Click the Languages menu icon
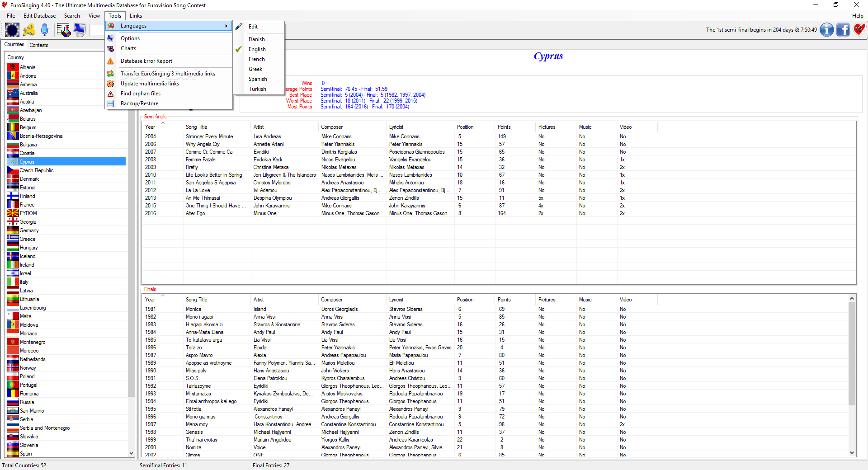Screen dimensions: 868x470 click(x=111, y=26)
